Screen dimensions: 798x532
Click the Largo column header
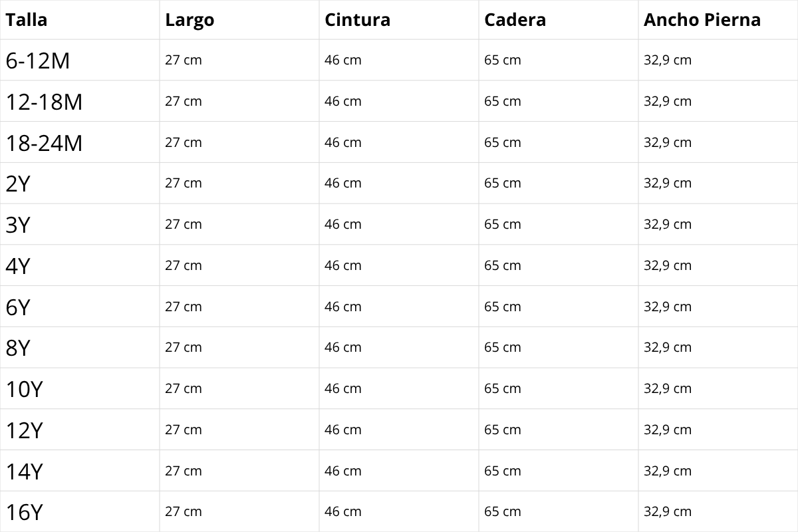coord(190,20)
